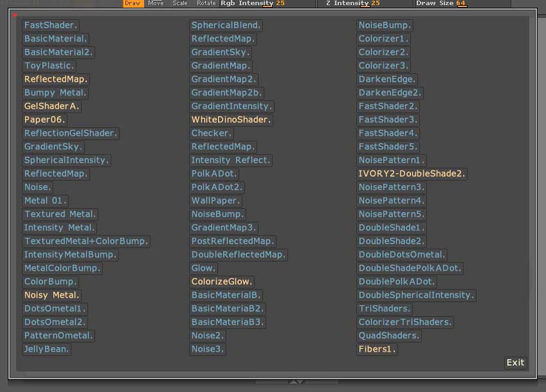This screenshot has height=392, width=546.
Task: Choose the JellyBean shader
Action: [46, 350]
